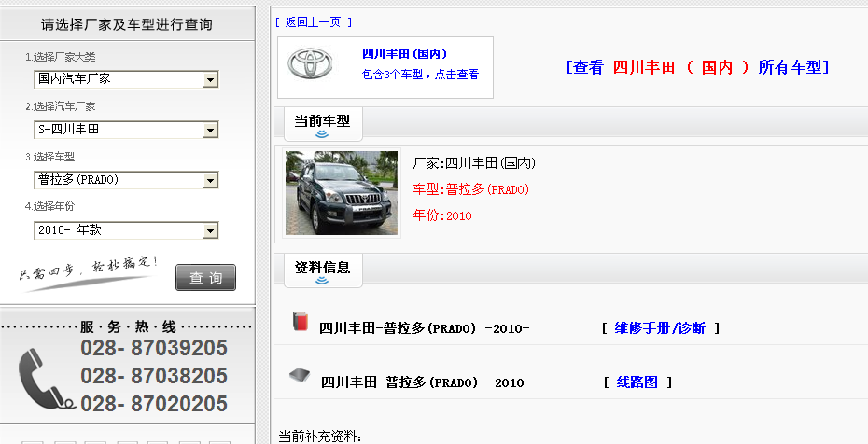Click the 厂家:四川丰田(国内) text

point(474,163)
